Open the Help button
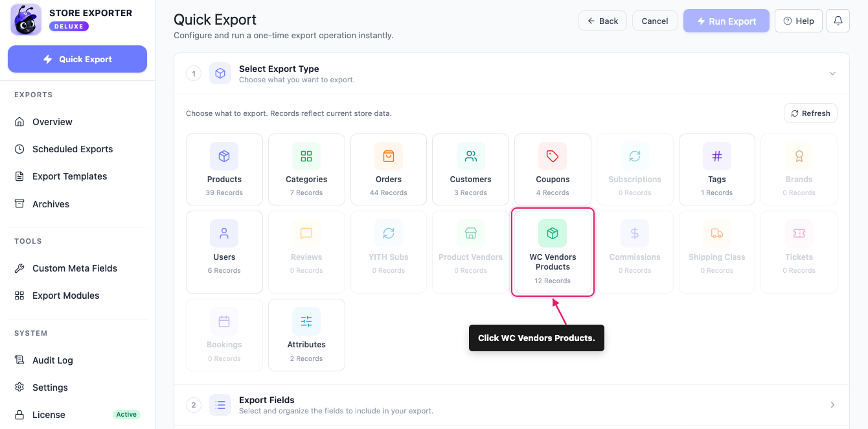868x429 pixels. pos(799,21)
